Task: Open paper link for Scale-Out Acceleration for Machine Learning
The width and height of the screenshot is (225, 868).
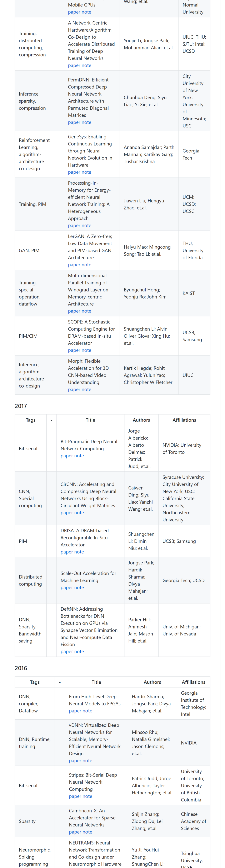Action: (x=66, y=588)
